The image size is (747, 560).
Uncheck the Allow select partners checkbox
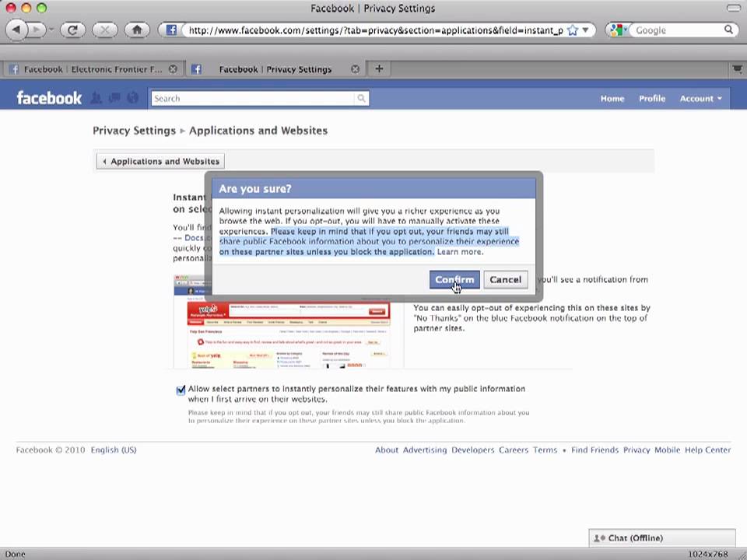point(181,390)
